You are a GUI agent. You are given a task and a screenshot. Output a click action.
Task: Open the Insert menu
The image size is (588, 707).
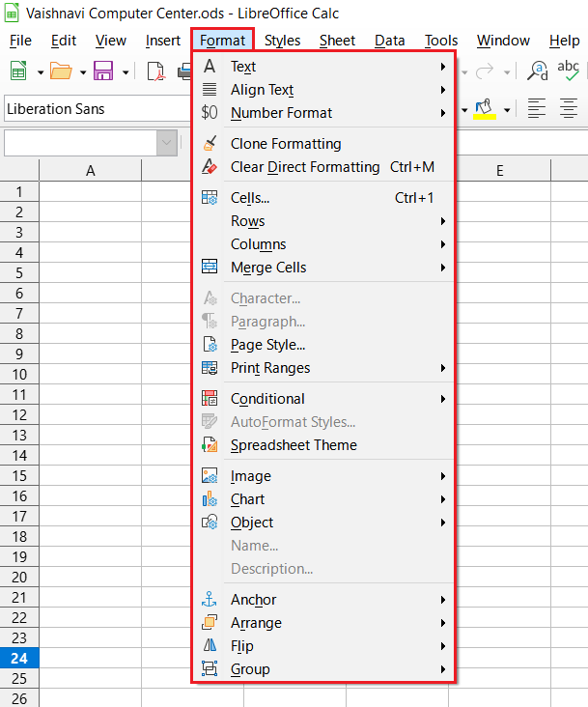point(162,41)
